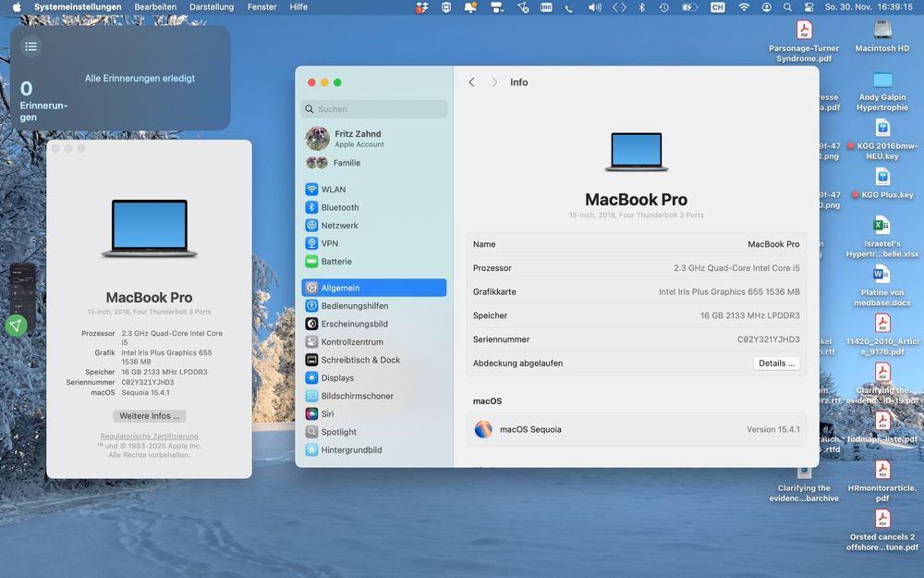Open the Hilfe menu
This screenshot has height=578, width=924.
coord(298,7)
